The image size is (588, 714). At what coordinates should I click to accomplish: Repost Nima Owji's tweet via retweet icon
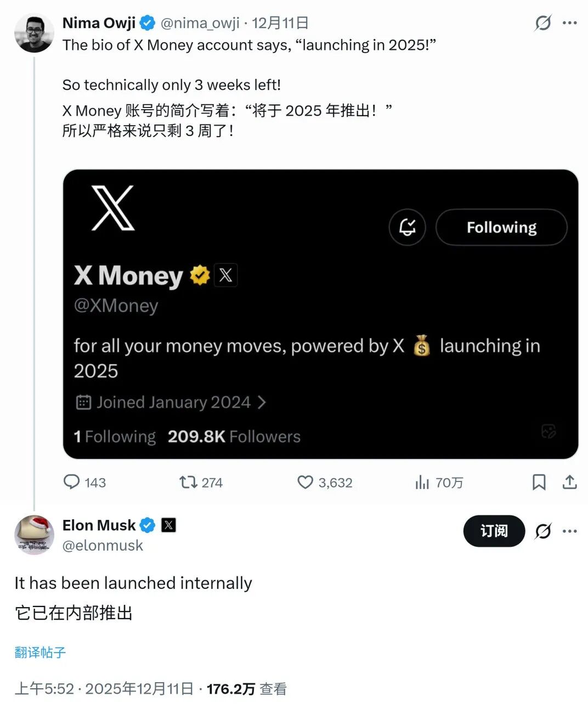(188, 482)
